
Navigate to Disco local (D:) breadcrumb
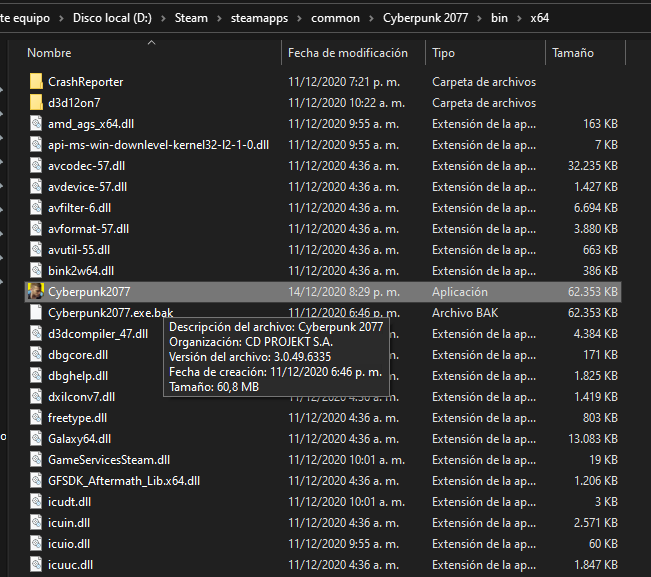112,18
